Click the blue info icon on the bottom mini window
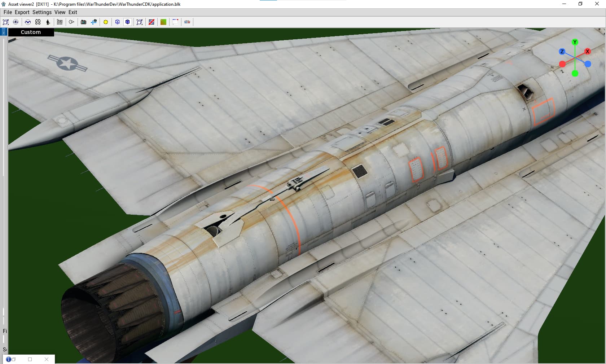 pos(8,359)
